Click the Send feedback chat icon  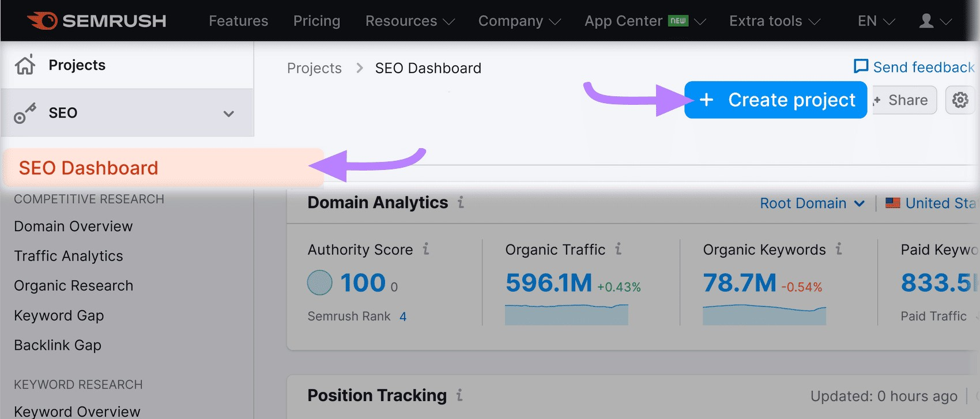click(861, 66)
